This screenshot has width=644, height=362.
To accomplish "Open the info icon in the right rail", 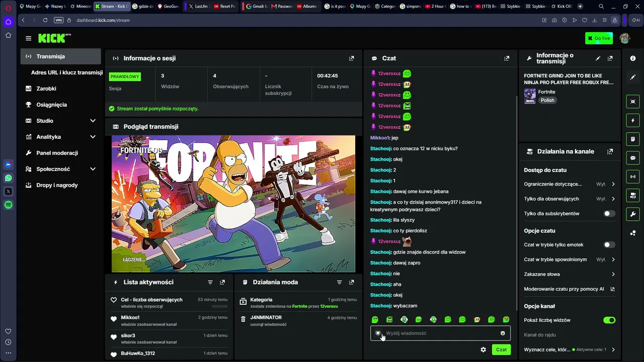I will click(x=633, y=58).
